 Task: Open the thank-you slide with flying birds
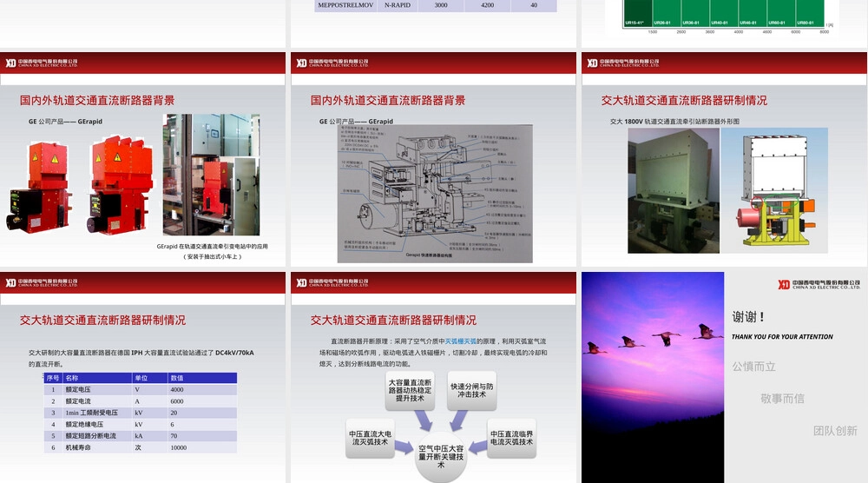[725, 377]
